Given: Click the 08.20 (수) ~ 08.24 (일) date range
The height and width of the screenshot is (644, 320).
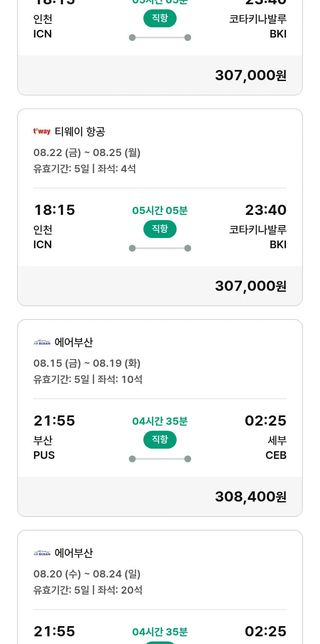Looking at the screenshot, I should click(x=87, y=574).
